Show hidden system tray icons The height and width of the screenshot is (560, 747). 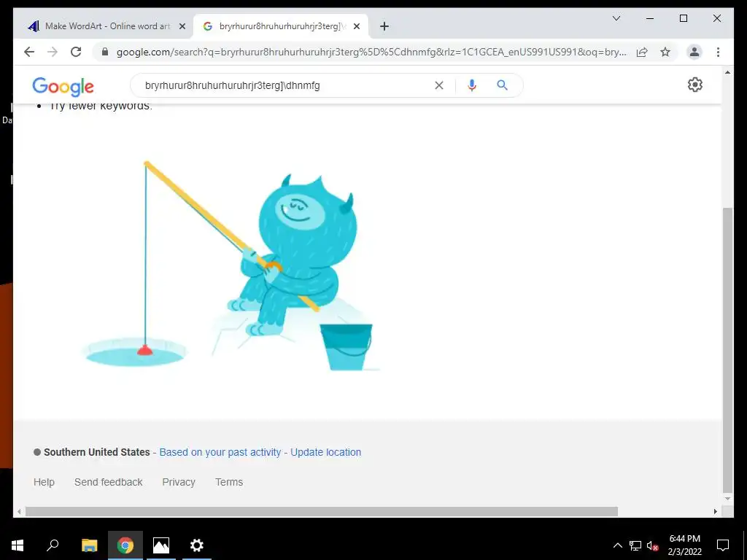[x=617, y=545]
